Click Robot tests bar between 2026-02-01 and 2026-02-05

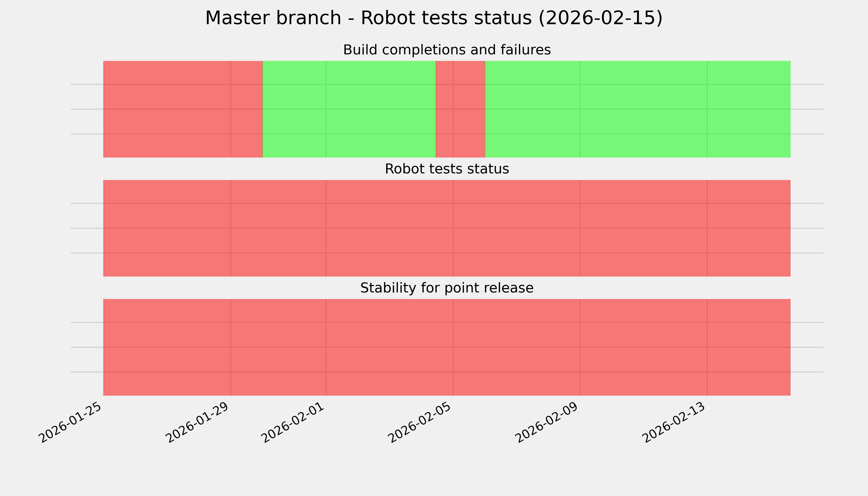[389, 228]
